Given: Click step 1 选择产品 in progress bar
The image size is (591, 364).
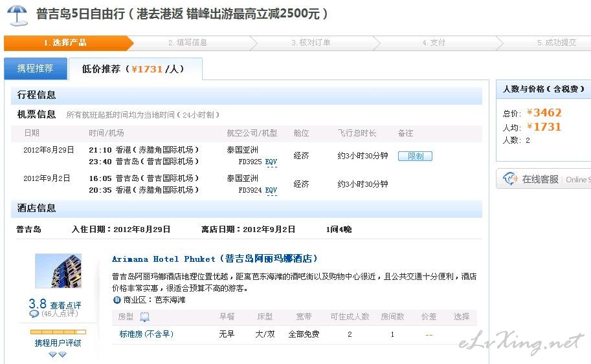Looking at the screenshot, I should pos(65,43).
